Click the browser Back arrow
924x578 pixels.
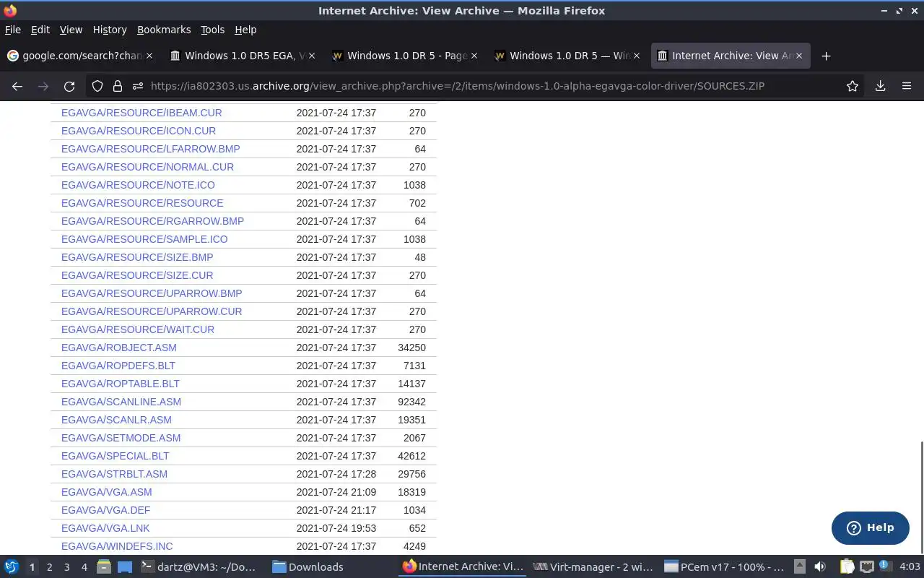(17, 86)
